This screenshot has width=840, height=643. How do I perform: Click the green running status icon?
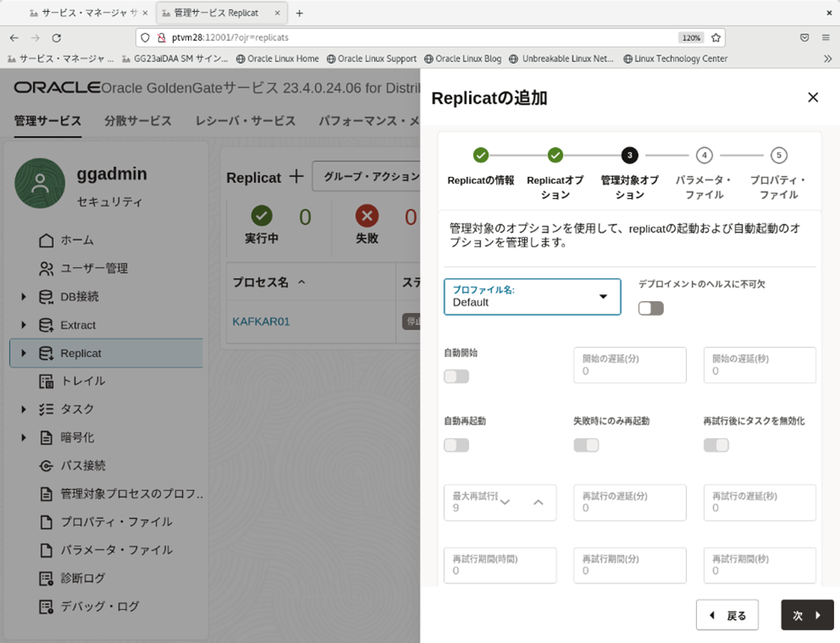click(261, 216)
